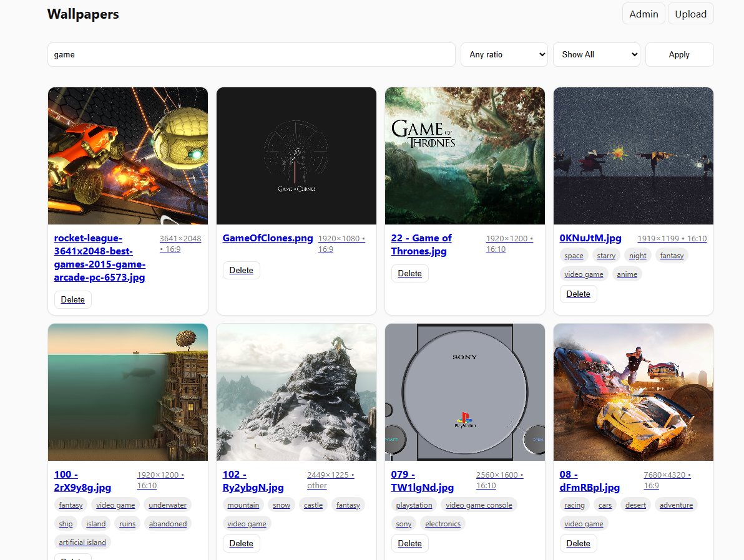Filter by the mountain tag
The image size is (744, 560).
(243, 504)
